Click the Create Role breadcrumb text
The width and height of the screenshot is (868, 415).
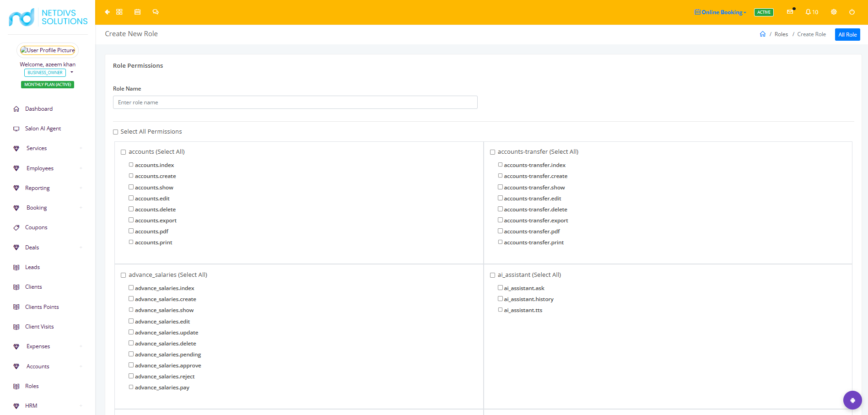point(811,34)
